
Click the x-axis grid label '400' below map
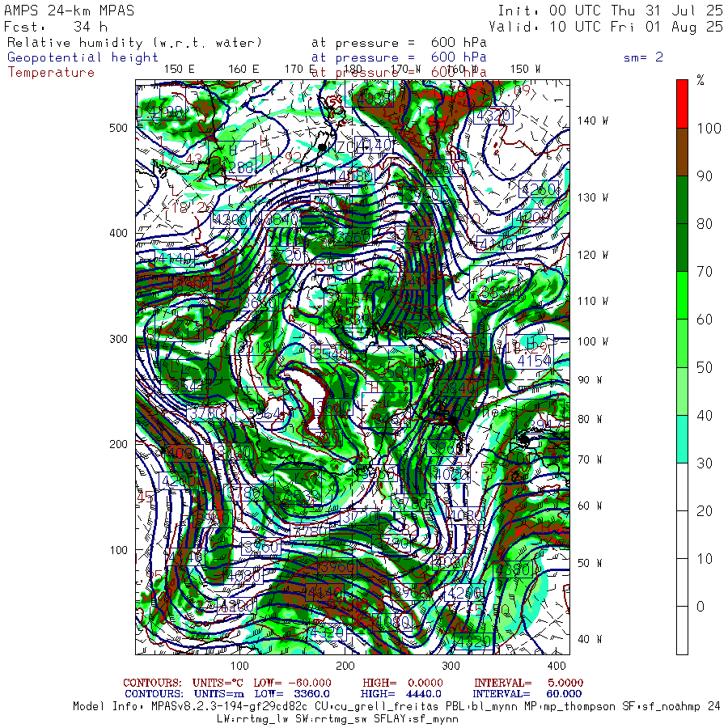click(557, 666)
